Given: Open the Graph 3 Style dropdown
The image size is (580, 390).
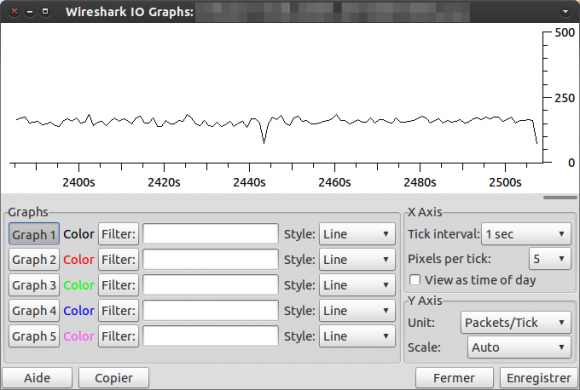Looking at the screenshot, I should pyautogui.click(x=357, y=285).
